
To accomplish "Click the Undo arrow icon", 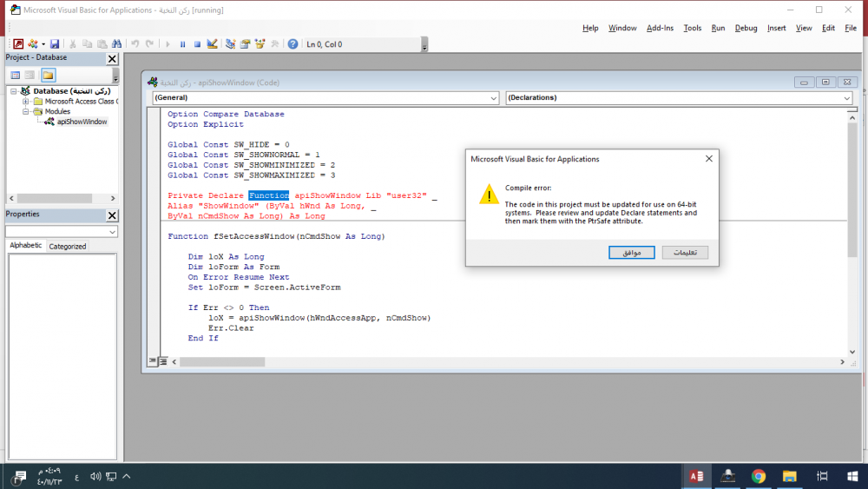I will click(135, 43).
